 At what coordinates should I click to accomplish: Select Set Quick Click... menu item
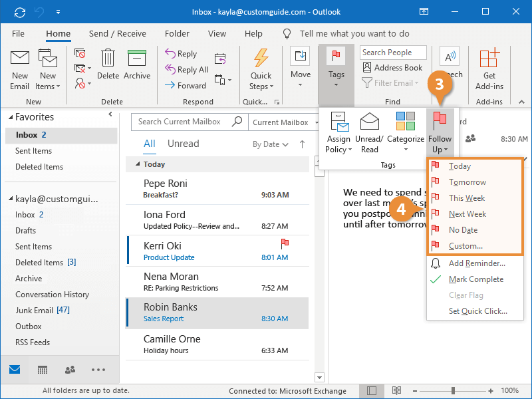point(475,311)
